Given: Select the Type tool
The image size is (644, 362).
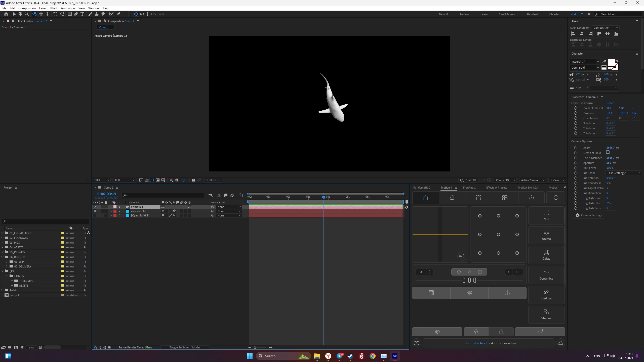Looking at the screenshot, I should coord(82,14).
